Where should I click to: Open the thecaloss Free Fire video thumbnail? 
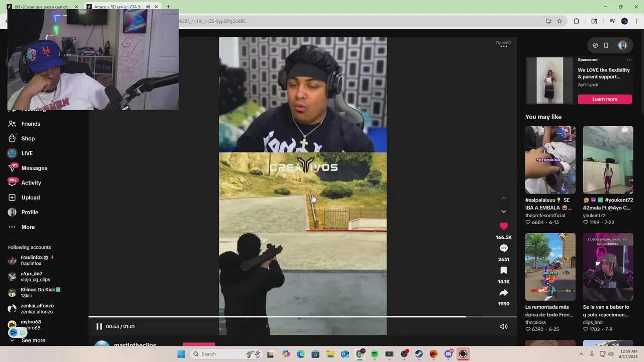click(x=550, y=266)
